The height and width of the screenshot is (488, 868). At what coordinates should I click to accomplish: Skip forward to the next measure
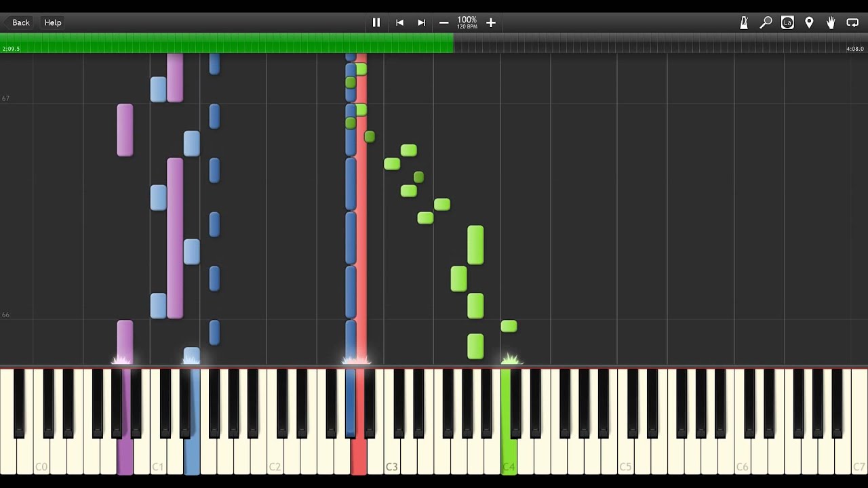pyautogui.click(x=421, y=22)
